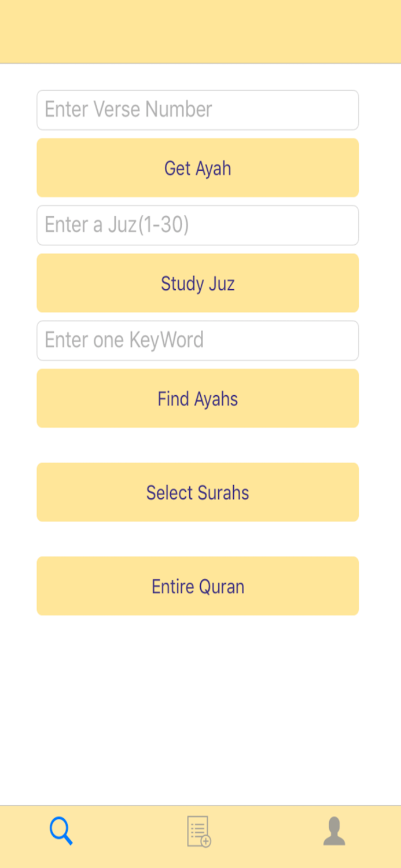Click Entire Quran
The width and height of the screenshot is (401, 868).
(x=197, y=586)
